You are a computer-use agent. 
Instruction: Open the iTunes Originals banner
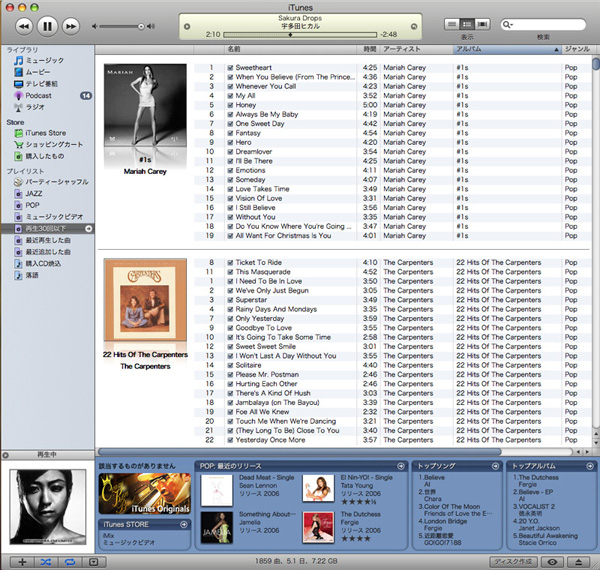tap(145, 493)
